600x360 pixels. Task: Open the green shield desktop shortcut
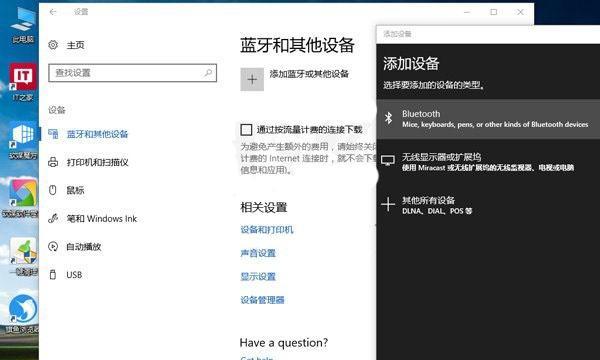23,256
